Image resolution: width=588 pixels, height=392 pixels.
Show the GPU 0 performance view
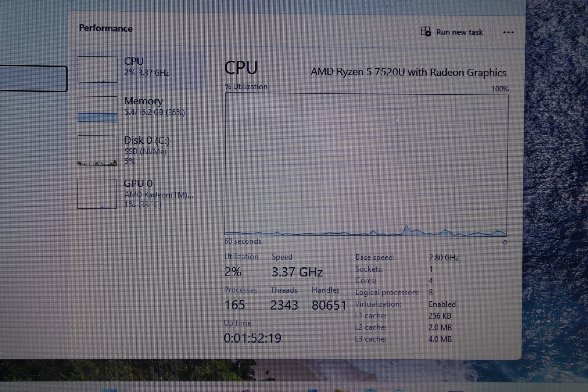pos(137,193)
